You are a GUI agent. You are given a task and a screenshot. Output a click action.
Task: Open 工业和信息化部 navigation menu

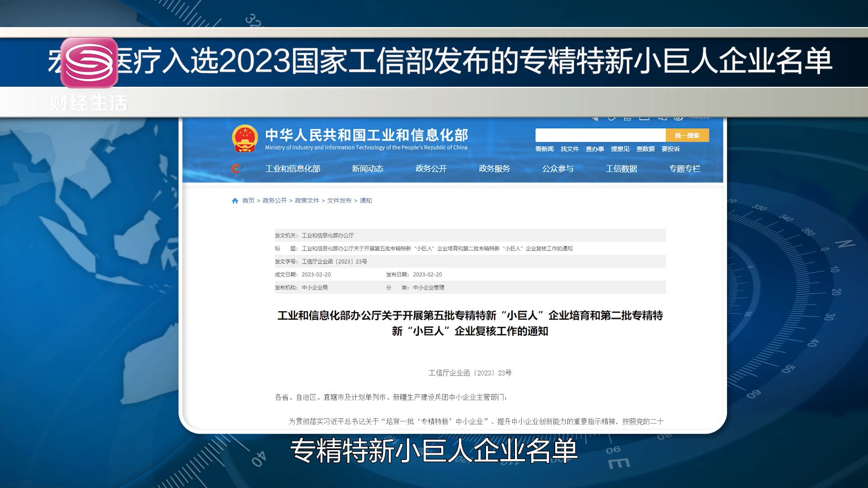point(292,169)
